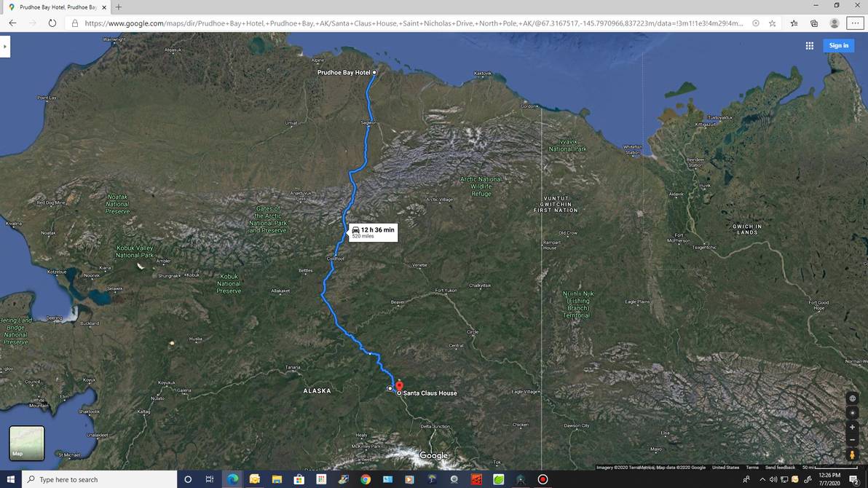Click the Sign in button
This screenshot has height=488, width=868.
839,45
